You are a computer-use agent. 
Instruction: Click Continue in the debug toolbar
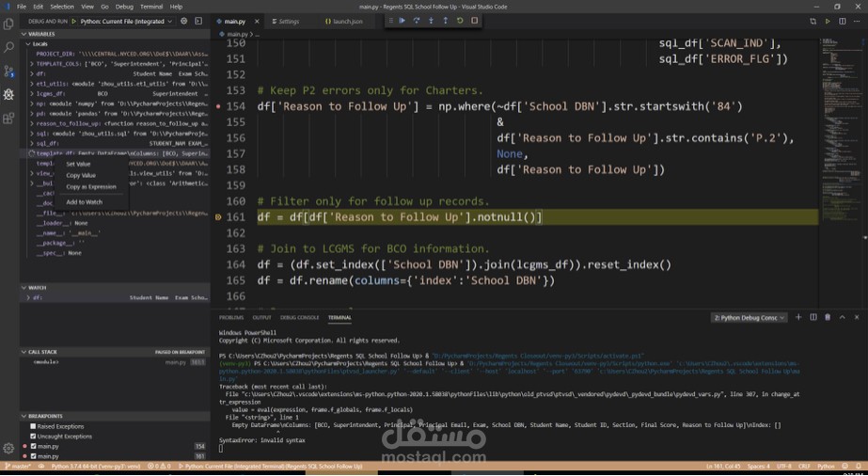click(402, 21)
